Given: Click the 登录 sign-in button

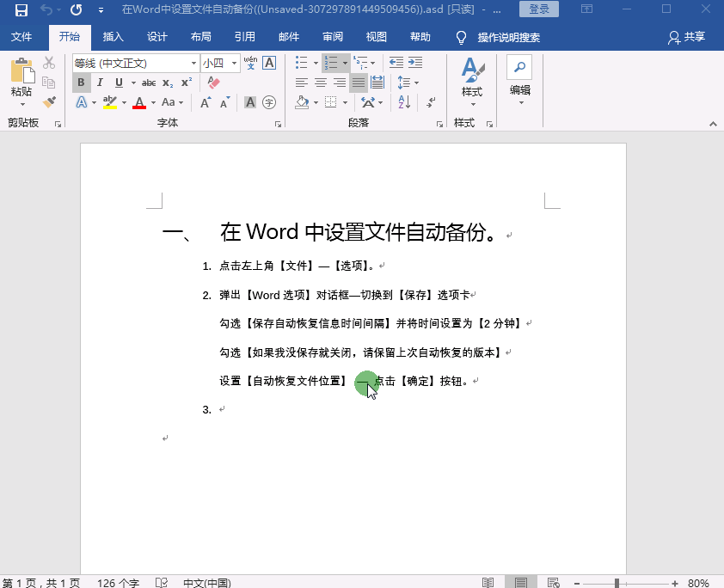Looking at the screenshot, I should pos(539,9).
